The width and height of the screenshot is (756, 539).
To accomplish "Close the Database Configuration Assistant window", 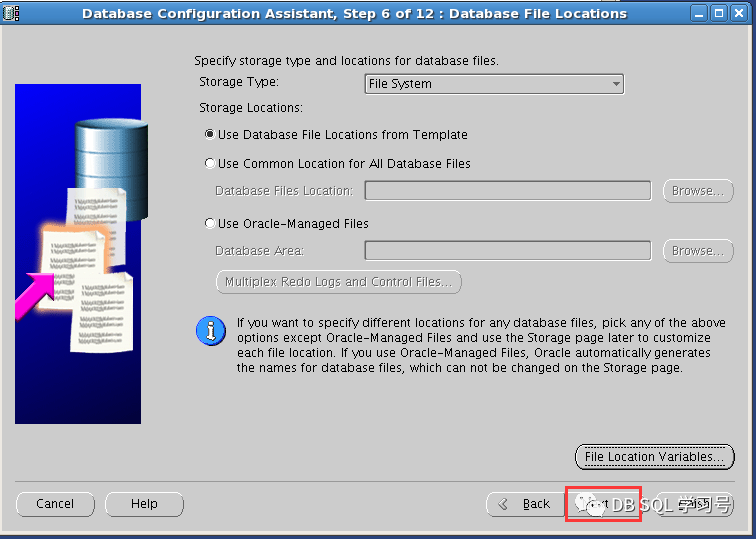I will [x=739, y=13].
